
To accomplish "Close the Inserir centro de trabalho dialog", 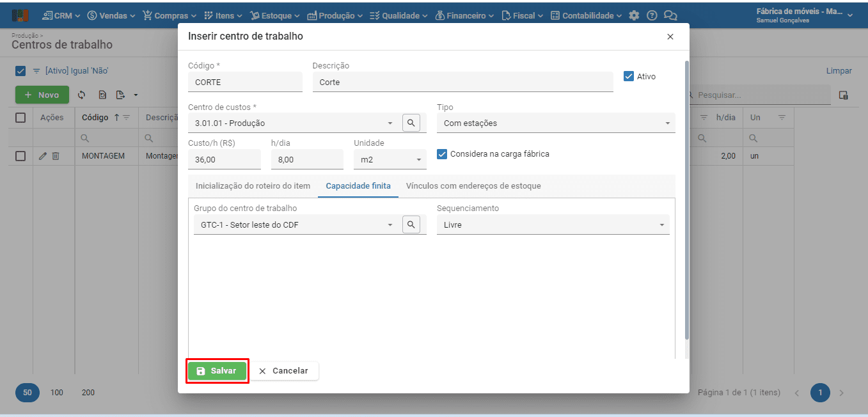I will coord(670,36).
